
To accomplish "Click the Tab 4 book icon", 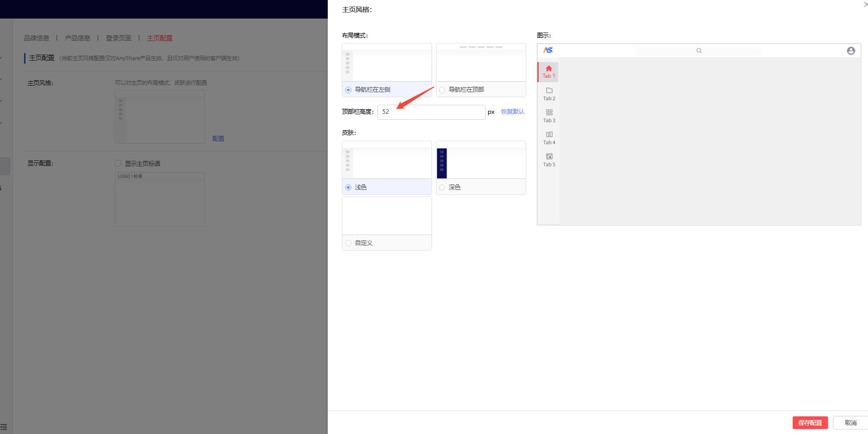I will pyautogui.click(x=549, y=135).
